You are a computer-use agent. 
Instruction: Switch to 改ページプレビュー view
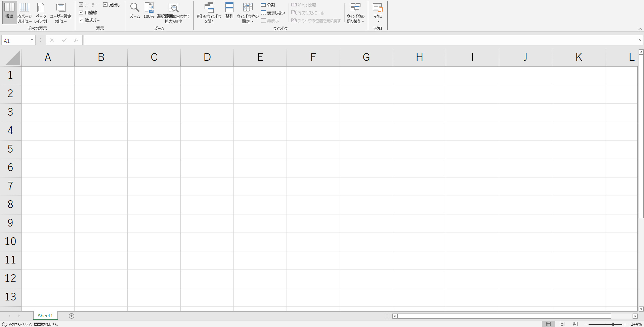pyautogui.click(x=25, y=13)
